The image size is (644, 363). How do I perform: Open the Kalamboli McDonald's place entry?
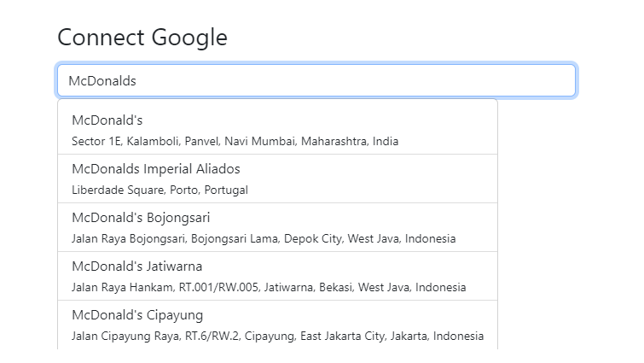point(277,131)
